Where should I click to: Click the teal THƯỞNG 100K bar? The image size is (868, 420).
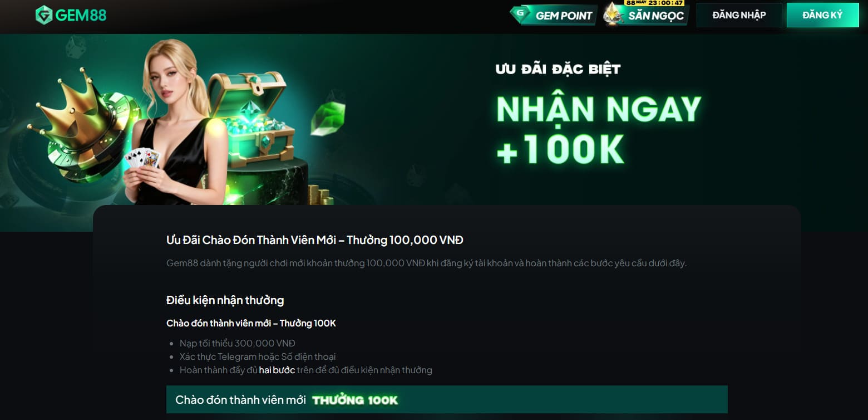(x=447, y=399)
